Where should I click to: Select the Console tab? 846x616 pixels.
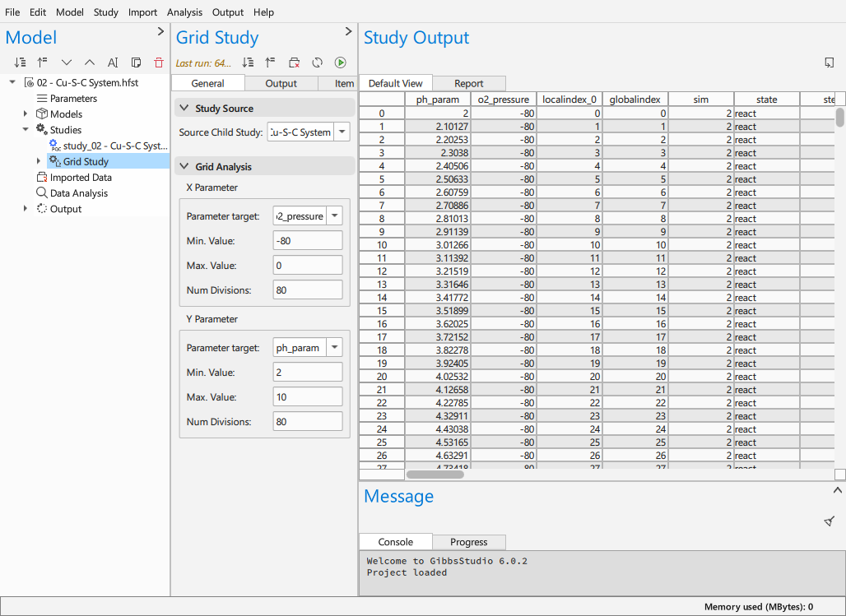coord(396,541)
